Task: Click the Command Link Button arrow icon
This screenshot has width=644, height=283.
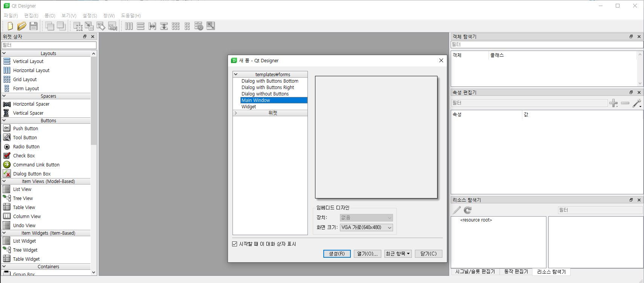Action: pos(7,165)
